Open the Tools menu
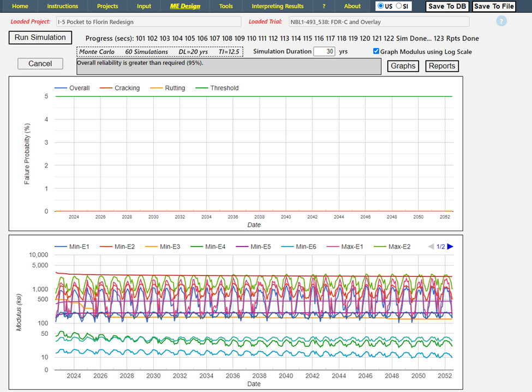 [x=226, y=6]
